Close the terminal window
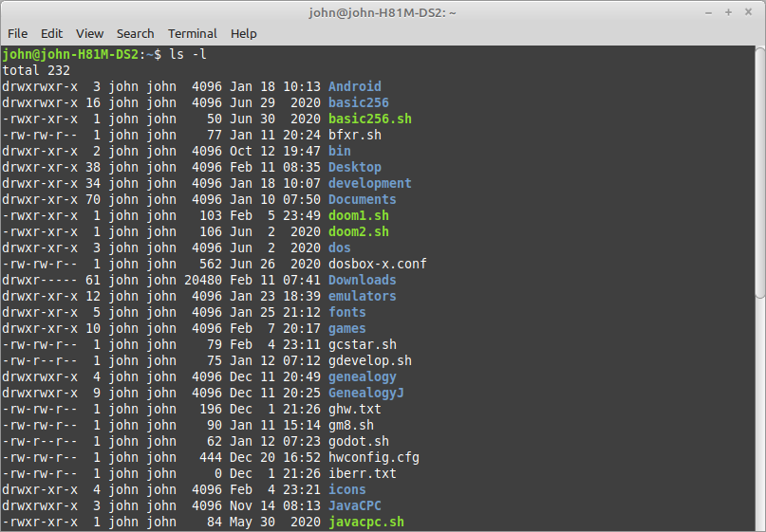 (747, 12)
